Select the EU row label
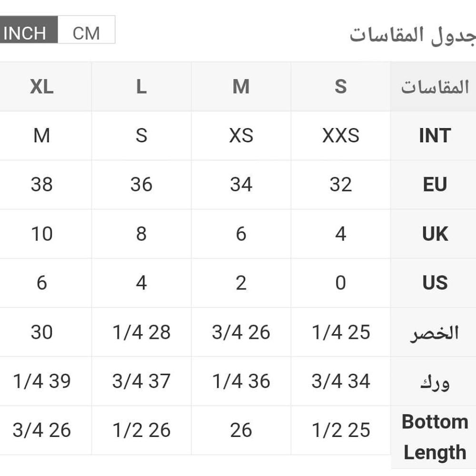This screenshot has height=476, width=476. point(435,185)
